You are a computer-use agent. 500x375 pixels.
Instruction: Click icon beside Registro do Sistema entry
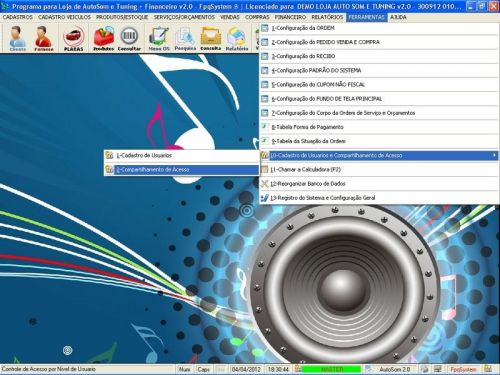click(265, 198)
